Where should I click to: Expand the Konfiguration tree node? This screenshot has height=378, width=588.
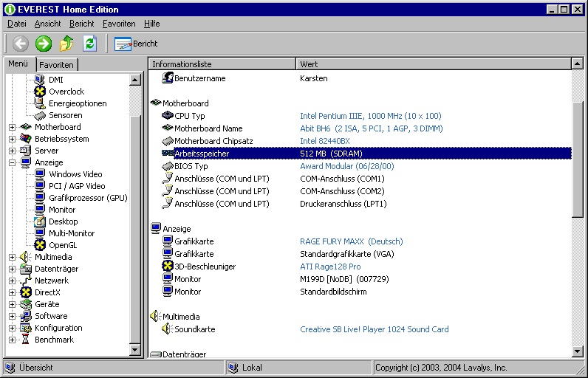point(12,329)
